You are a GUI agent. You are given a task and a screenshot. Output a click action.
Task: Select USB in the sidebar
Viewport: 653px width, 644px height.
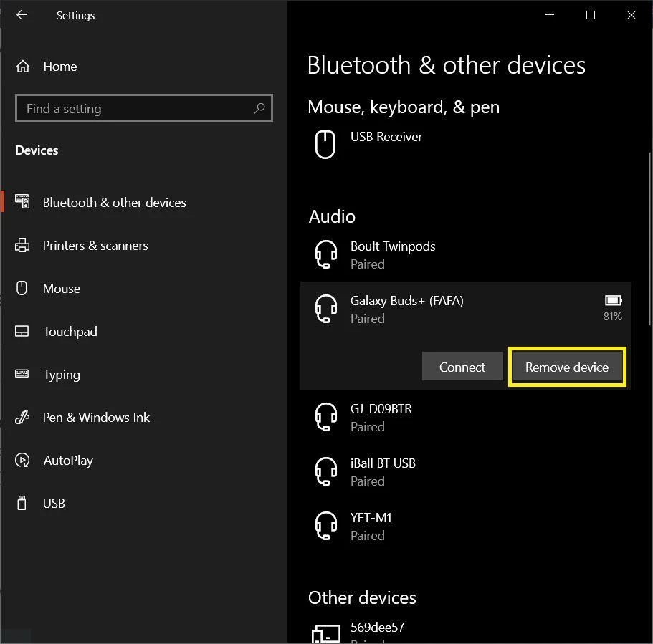[54, 504]
